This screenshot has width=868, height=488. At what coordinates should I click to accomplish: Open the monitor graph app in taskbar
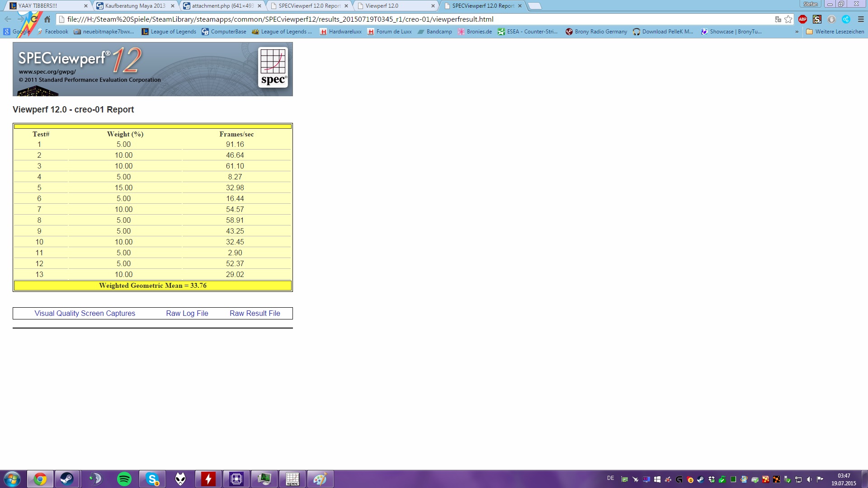264,479
